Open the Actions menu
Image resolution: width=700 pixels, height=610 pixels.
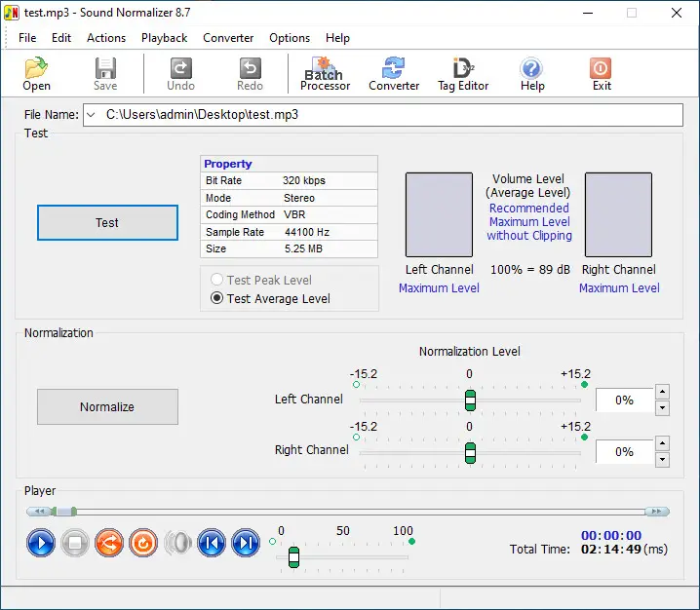pyautogui.click(x=106, y=38)
